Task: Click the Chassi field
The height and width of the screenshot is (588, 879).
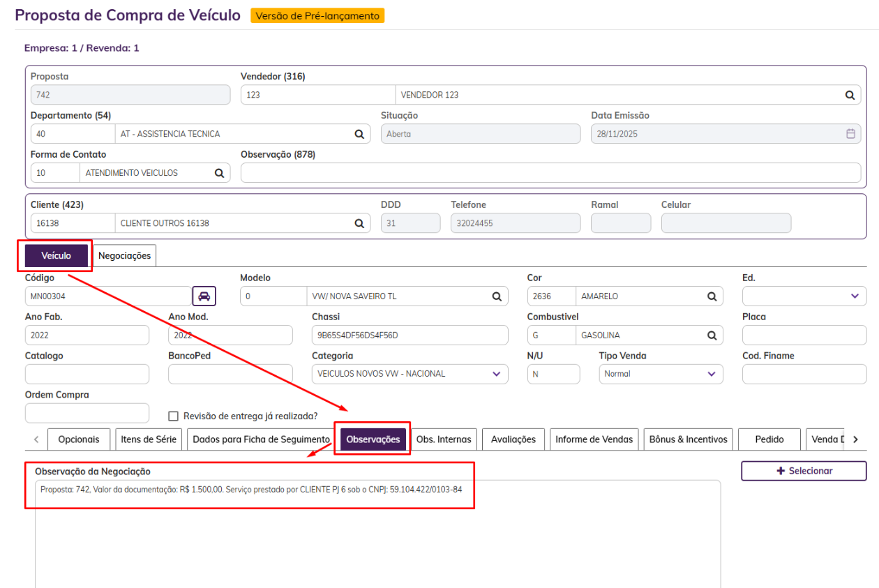Action: [410, 336]
